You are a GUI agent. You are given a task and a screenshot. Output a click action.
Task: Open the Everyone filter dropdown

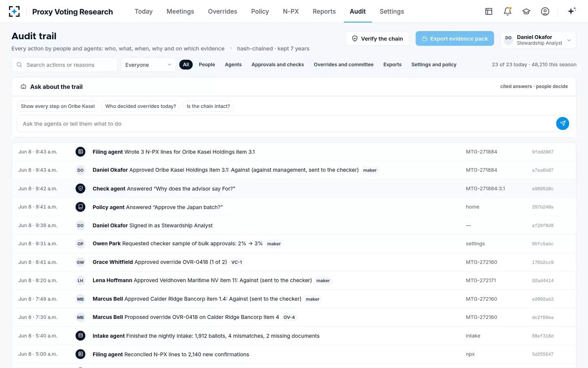coord(148,65)
